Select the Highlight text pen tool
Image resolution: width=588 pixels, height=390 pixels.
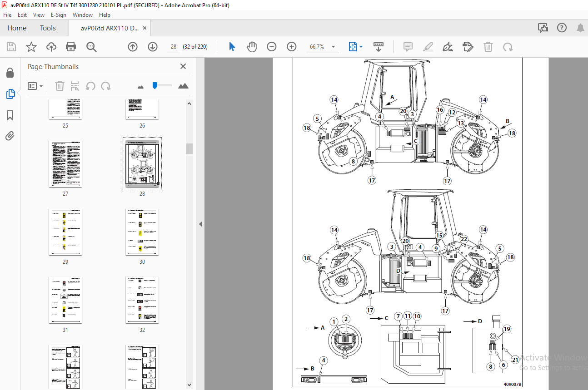click(428, 47)
